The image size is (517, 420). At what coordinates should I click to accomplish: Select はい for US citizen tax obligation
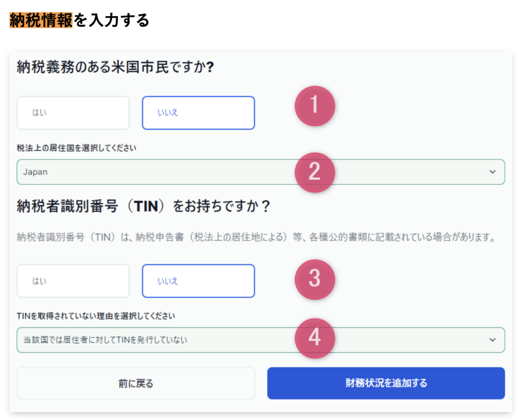(x=73, y=113)
